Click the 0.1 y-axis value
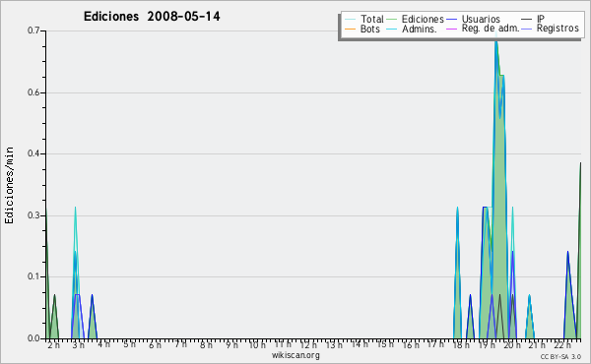This screenshot has height=364, width=591. (33, 276)
